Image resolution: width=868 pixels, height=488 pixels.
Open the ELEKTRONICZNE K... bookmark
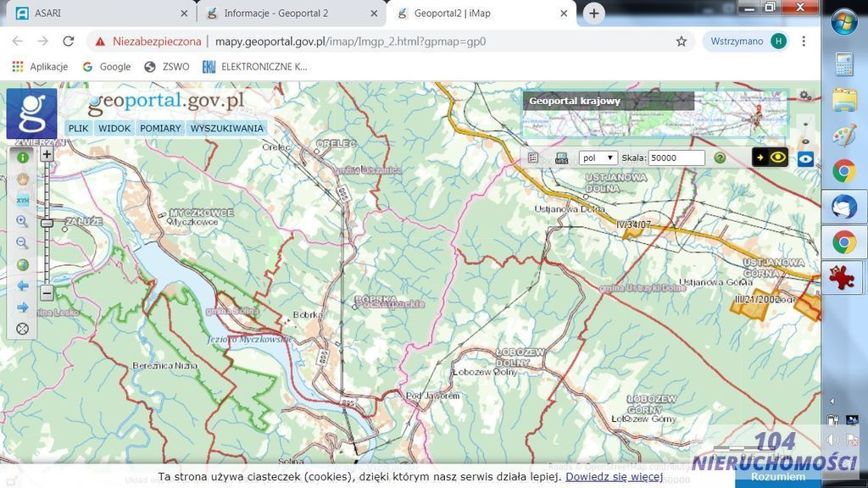coord(254,67)
